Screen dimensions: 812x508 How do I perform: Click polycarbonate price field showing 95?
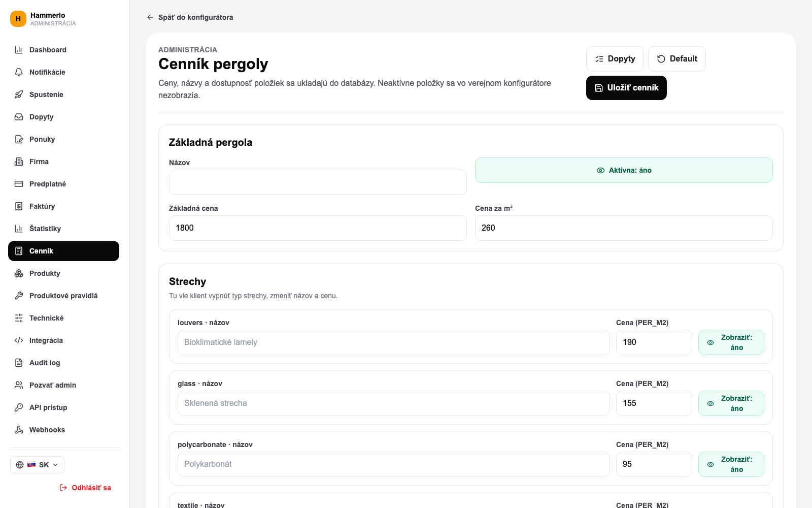(x=654, y=464)
